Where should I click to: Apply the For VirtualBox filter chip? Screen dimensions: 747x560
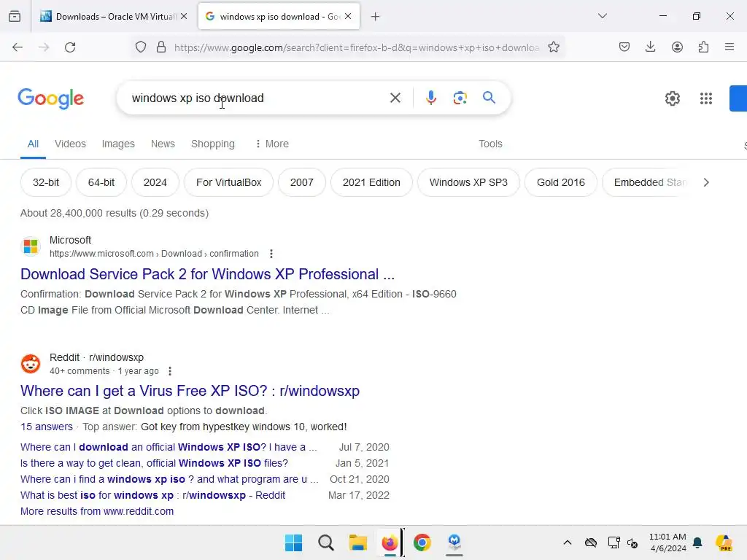(228, 182)
